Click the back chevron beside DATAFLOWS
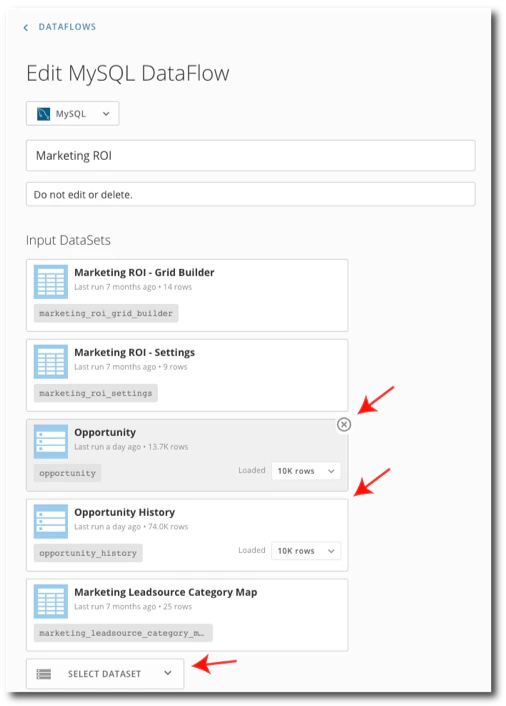The width and height of the screenshot is (506, 706). (x=26, y=27)
